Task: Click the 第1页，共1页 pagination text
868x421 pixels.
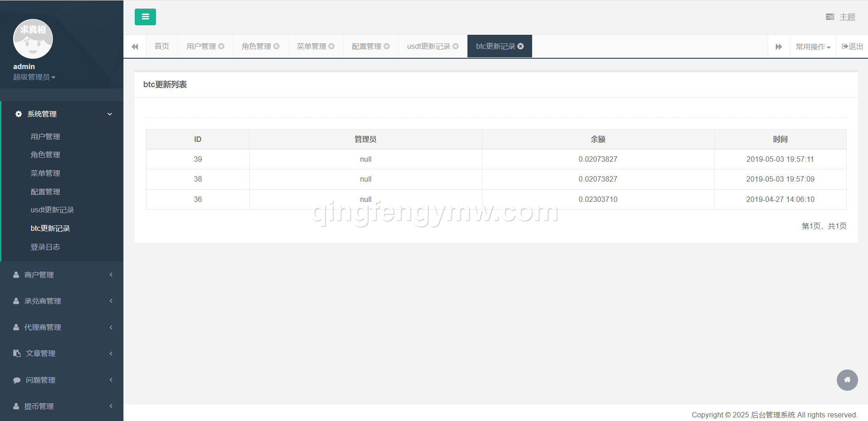Action: 824,226
